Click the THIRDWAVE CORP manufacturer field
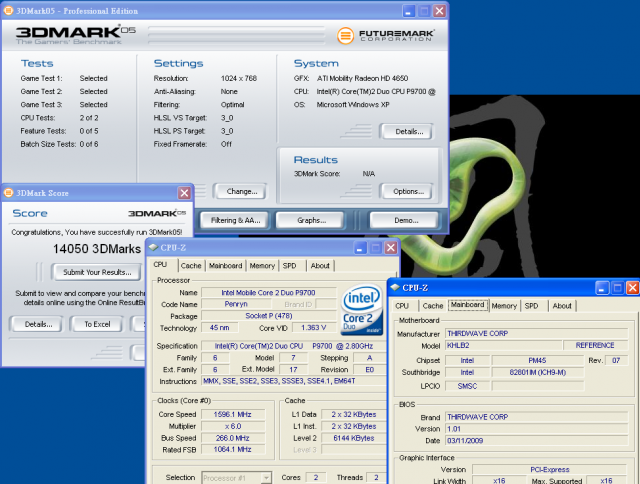Image resolution: width=640 pixels, height=484 pixels. point(536,333)
